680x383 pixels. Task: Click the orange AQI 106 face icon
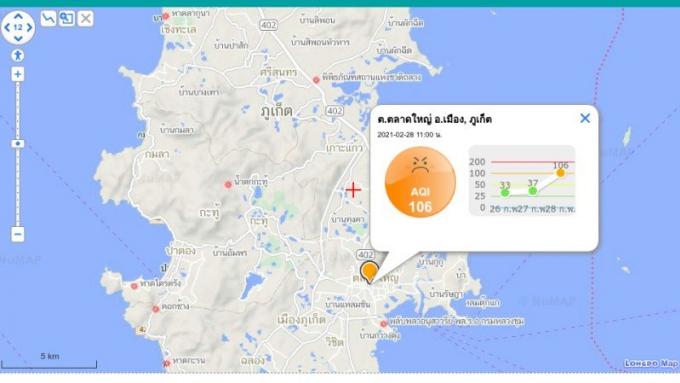tap(420, 182)
